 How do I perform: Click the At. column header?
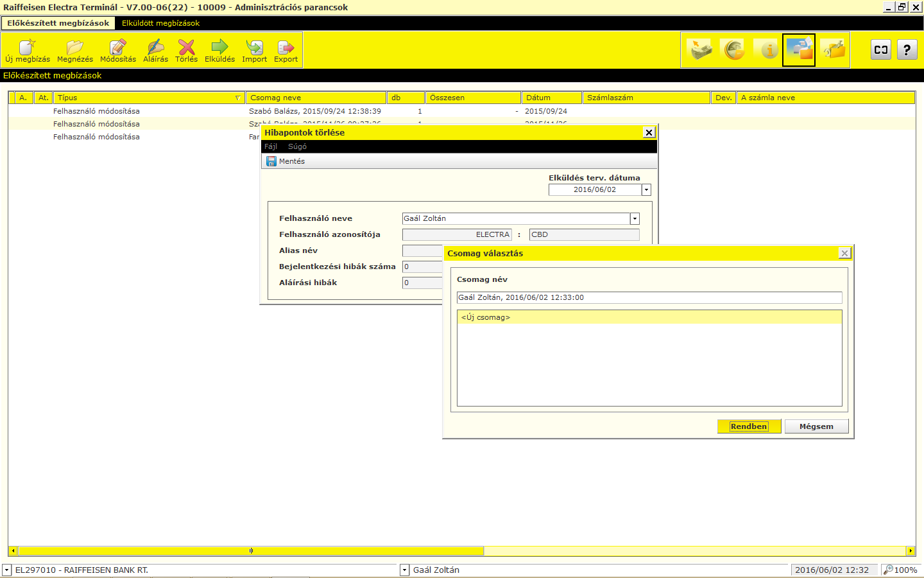(43, 98)
